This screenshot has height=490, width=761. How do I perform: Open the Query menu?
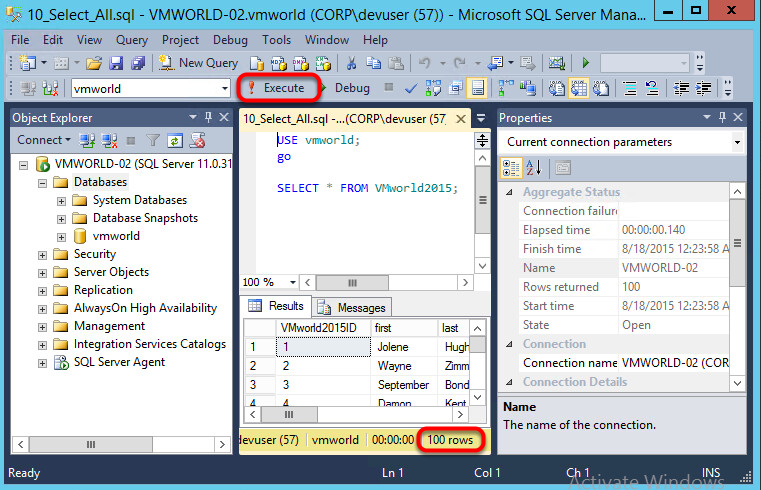pyautogui.click(x=132, y=40)
